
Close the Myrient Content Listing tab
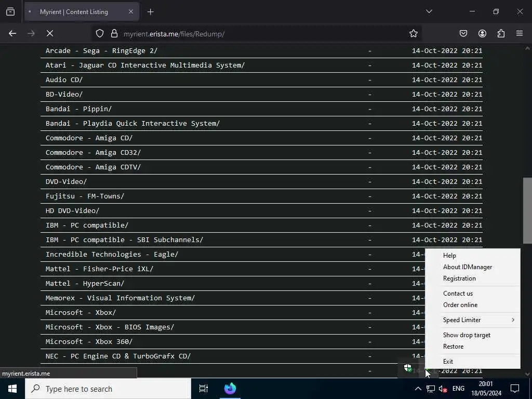131,12
